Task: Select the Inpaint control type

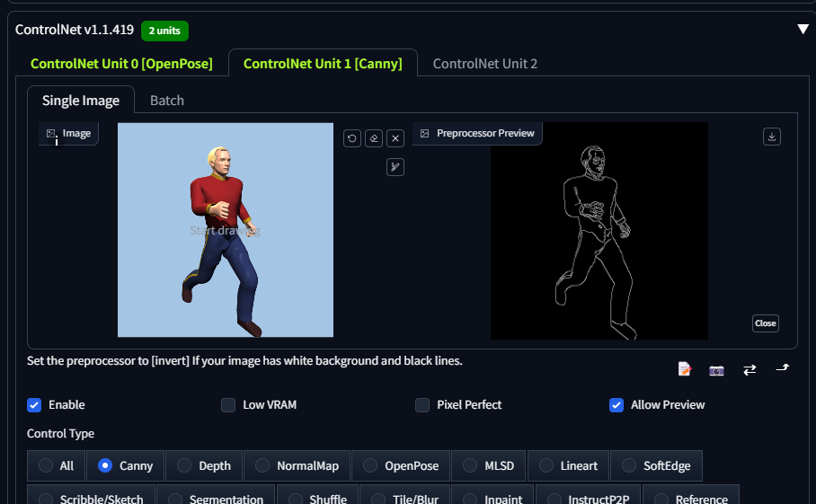Action: click(492, 496)
